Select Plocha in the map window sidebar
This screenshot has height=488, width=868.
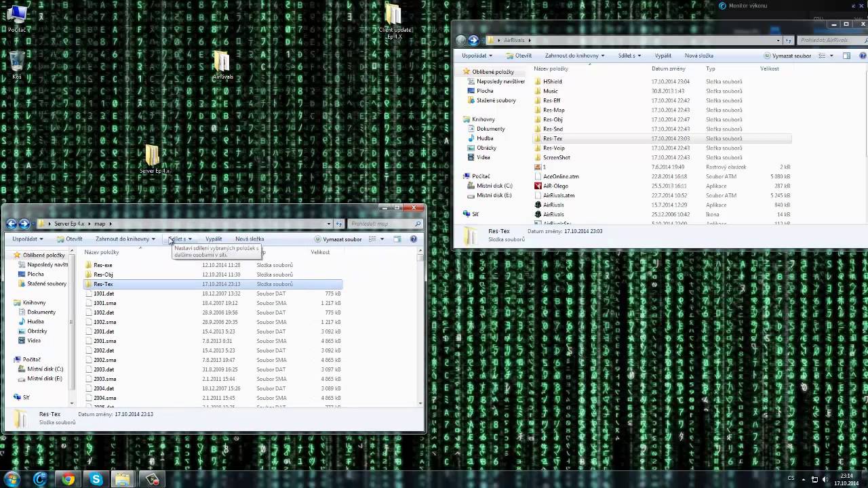[31, 274]
